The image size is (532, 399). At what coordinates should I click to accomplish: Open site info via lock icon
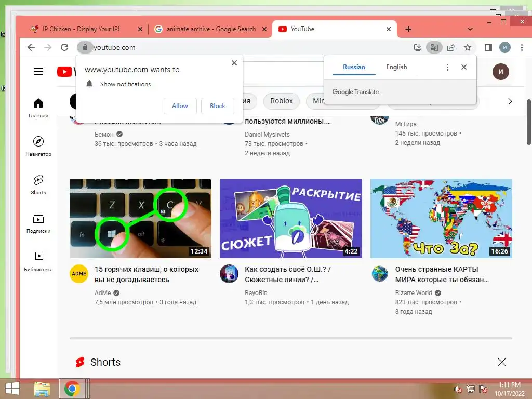point(85,47)
